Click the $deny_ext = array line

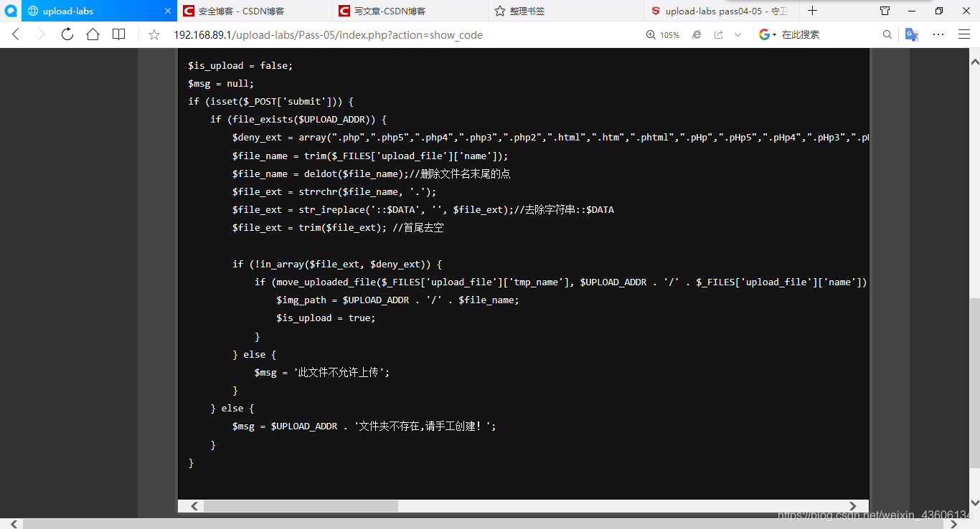[550, 138]
